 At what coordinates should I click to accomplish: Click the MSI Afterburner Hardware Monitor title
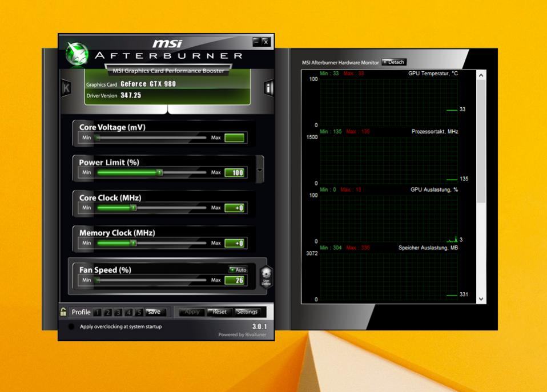pos(340,62)
